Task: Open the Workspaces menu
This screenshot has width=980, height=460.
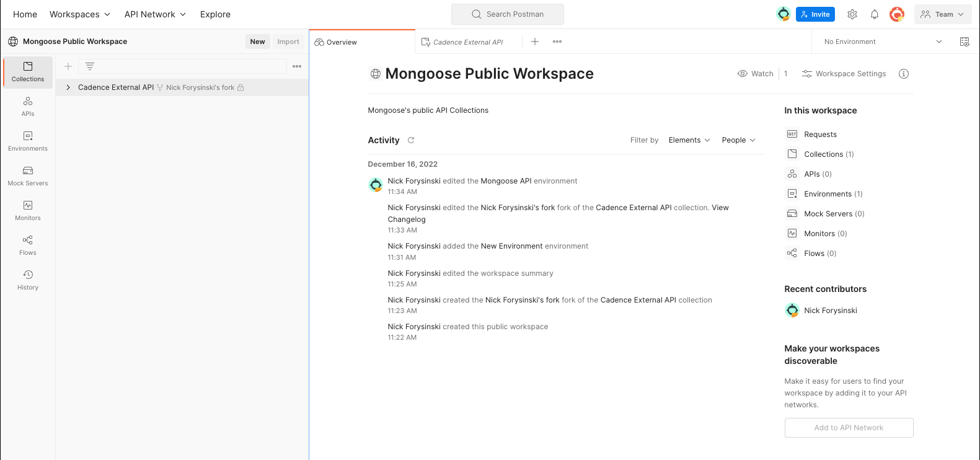Action: pyautogui.click(x=80, y=14)
